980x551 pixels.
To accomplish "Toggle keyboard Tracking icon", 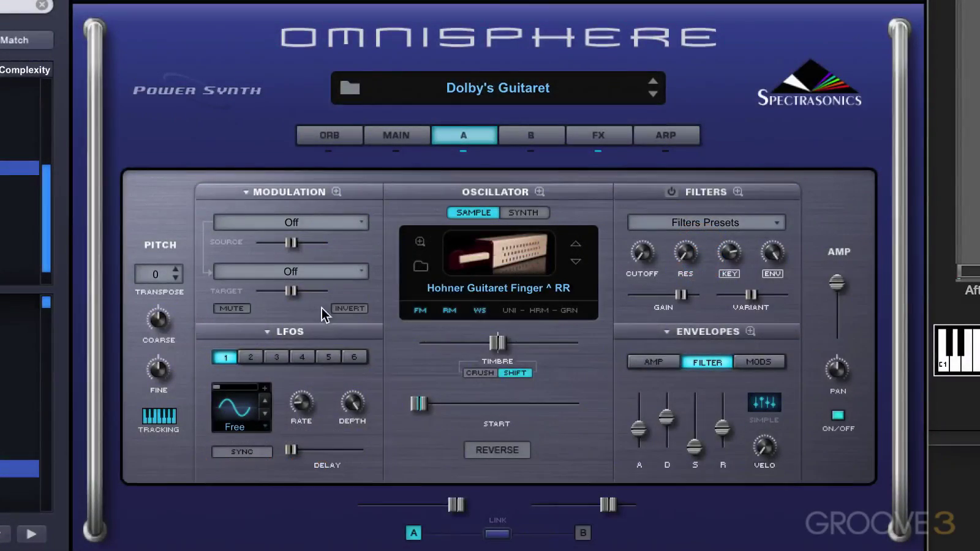I will [x=159, y=416].
